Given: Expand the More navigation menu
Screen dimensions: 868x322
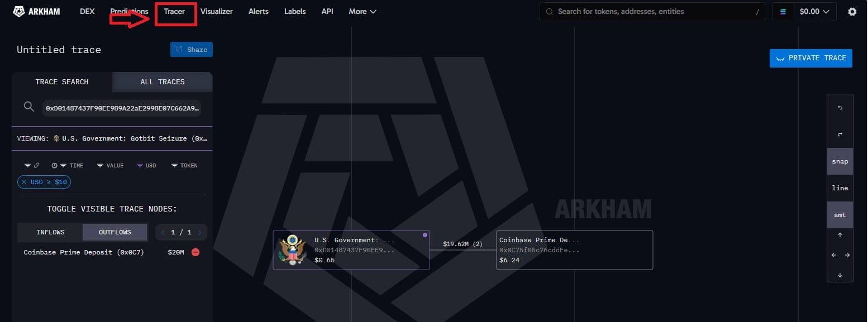Looking at the screenshot, I should coord(363,12).
